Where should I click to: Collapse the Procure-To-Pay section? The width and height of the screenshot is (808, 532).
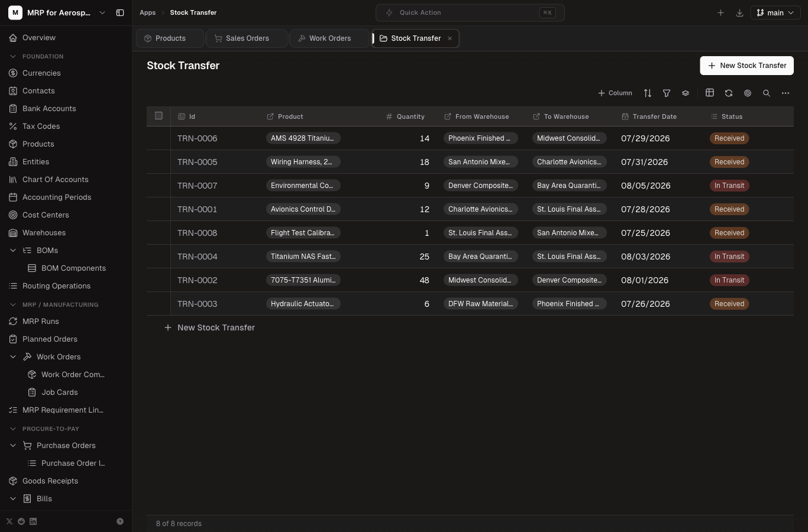(x=13, y=429)
